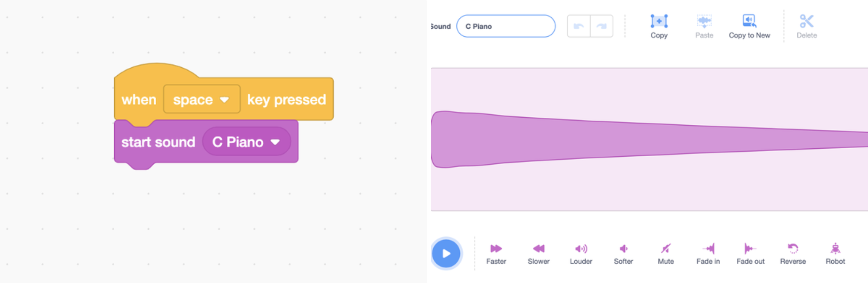Play the C Piano sound

pyautogui.click(x=446, y=253)
